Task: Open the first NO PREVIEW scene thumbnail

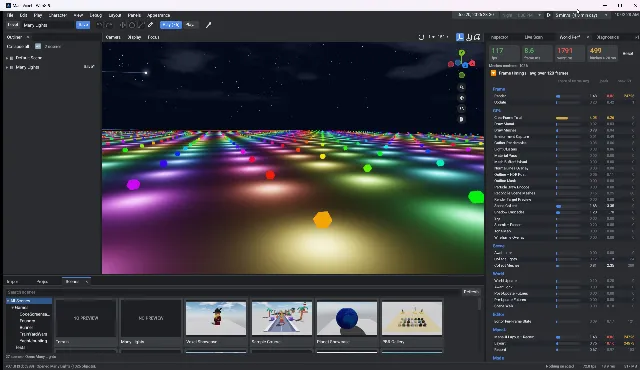Action: (86, 318)
